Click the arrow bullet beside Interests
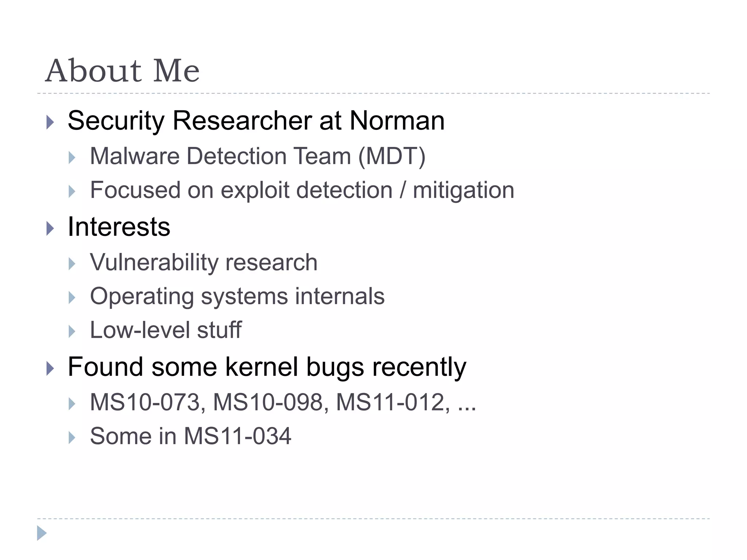The width and height of the screenshot is (747, 560). click(50, 229)
